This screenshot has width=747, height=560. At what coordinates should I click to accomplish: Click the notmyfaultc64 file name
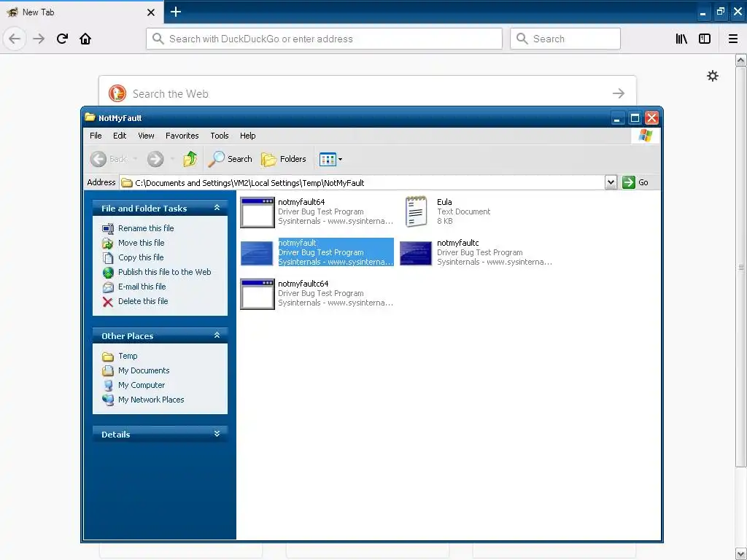(303, 284)
